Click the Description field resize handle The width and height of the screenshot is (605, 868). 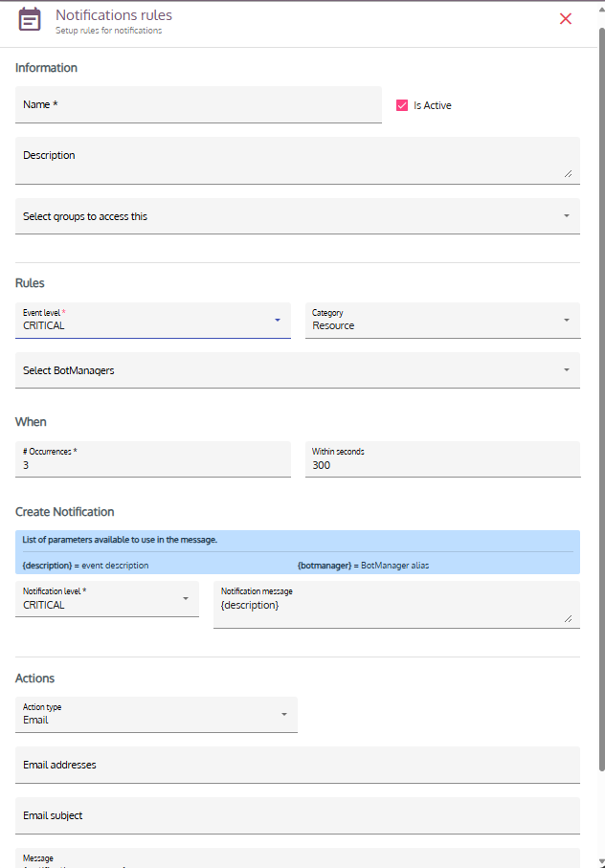coord(568,173)
